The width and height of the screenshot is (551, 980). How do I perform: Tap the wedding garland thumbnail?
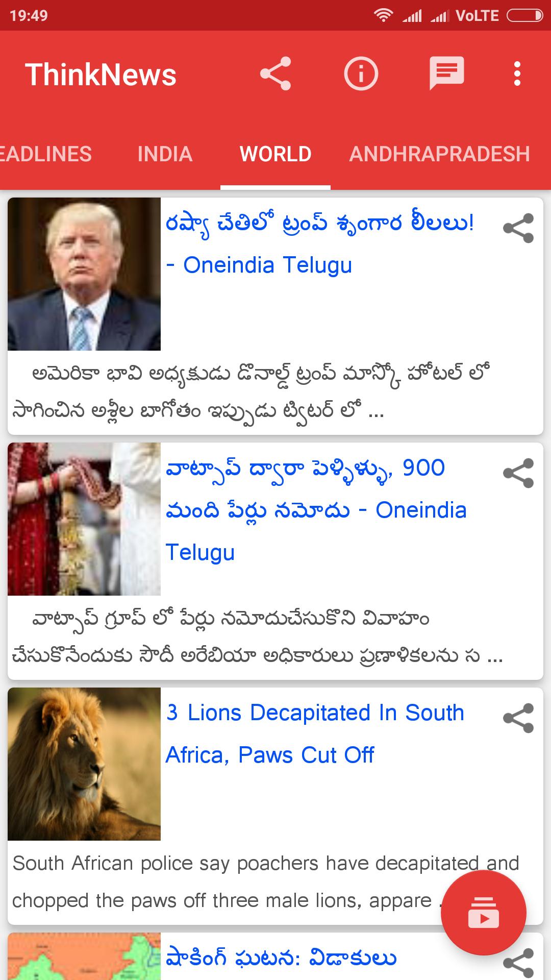(x=84, y=519)
